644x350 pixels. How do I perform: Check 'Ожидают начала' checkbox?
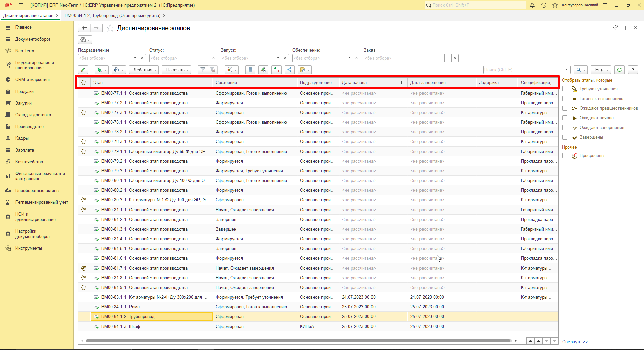pos(565,118)
